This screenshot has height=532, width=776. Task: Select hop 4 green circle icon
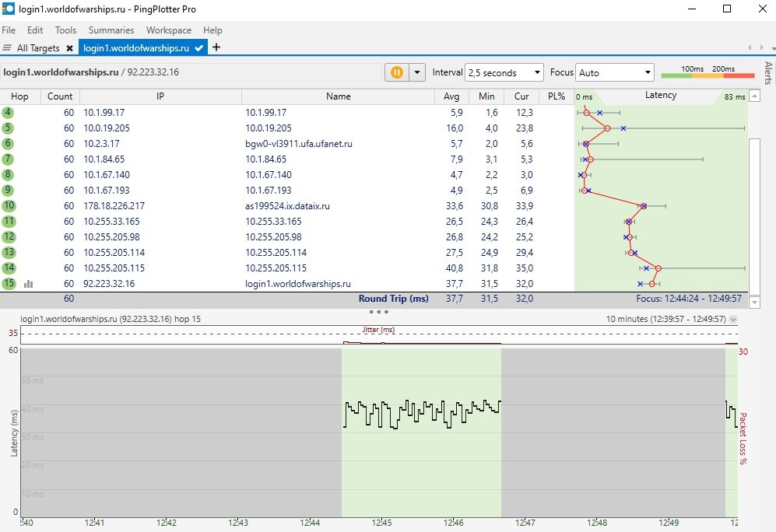(x=8, y=112)
